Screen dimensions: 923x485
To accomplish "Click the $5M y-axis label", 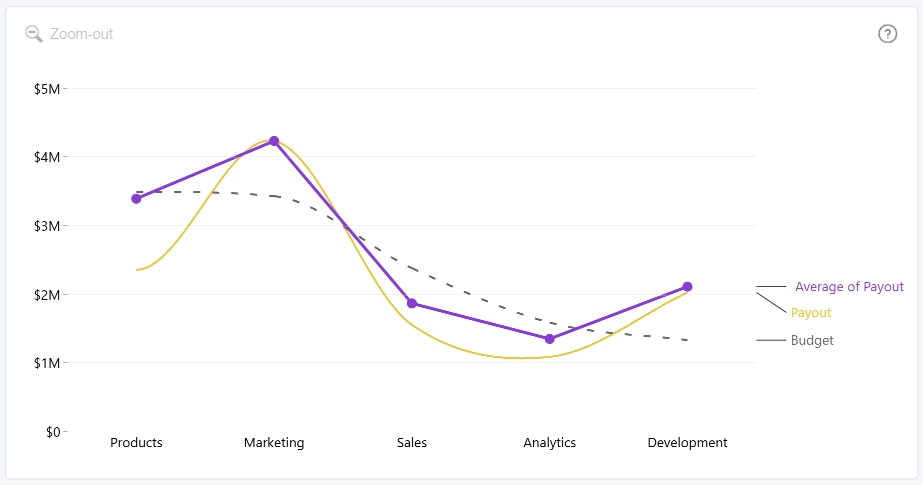I will tap(47, 89).
